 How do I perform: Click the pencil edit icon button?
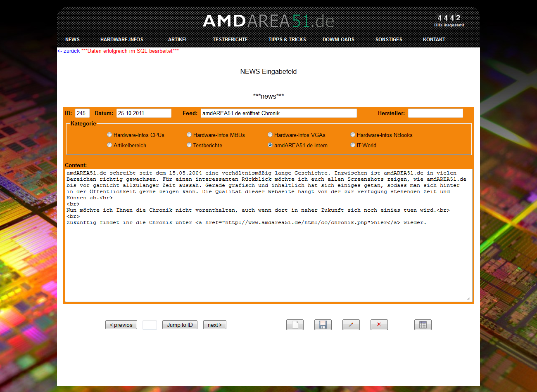point(351,325)
